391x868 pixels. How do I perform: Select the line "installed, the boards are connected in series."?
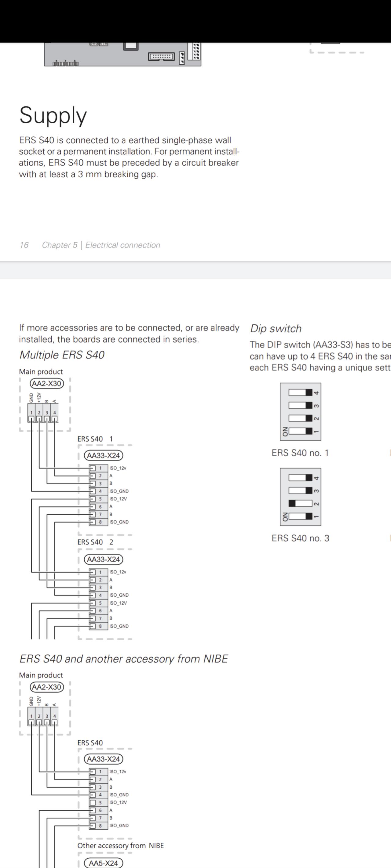pyautogui.click(x=109, y=339)
